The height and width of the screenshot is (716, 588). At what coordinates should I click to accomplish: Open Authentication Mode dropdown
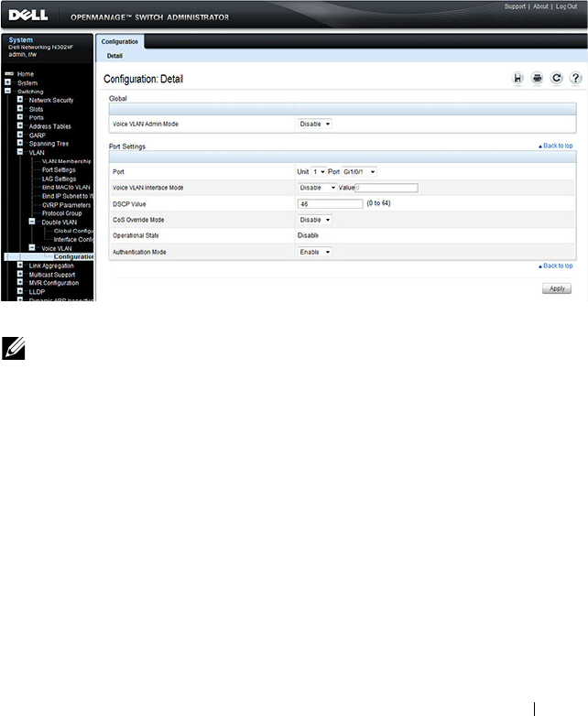pos(314,252)
